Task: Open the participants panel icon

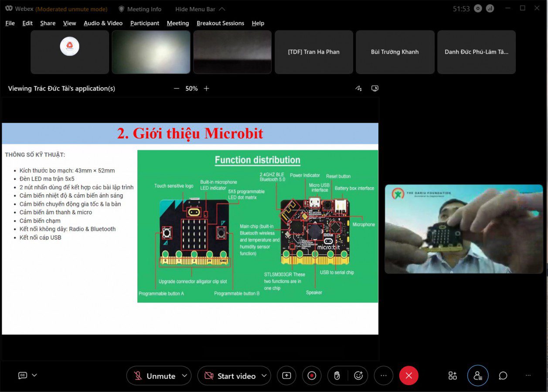Action: 478,375
